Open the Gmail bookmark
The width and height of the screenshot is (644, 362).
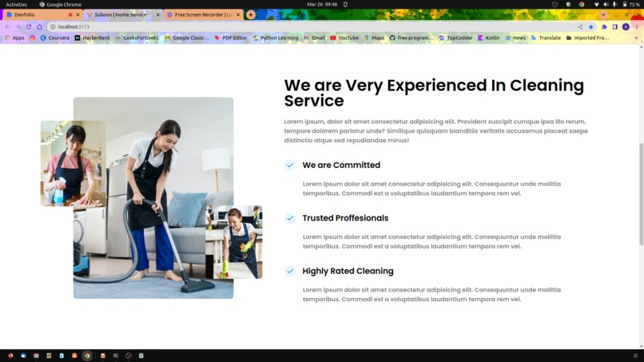315,38
